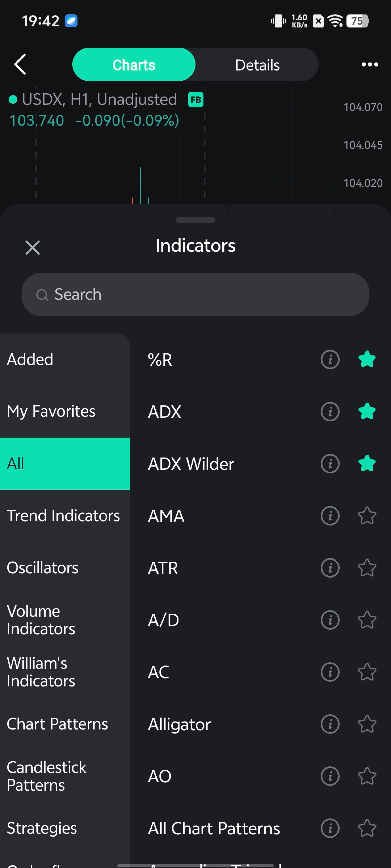
Task: View info for the ATR indicator
Action: 330,568
